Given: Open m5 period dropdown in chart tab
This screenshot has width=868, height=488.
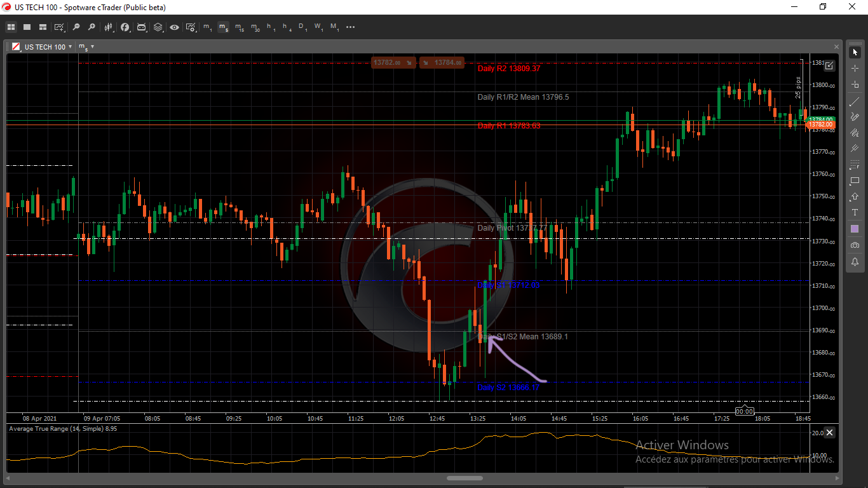Looking at the screenshot, I should [x=86, y=46].
